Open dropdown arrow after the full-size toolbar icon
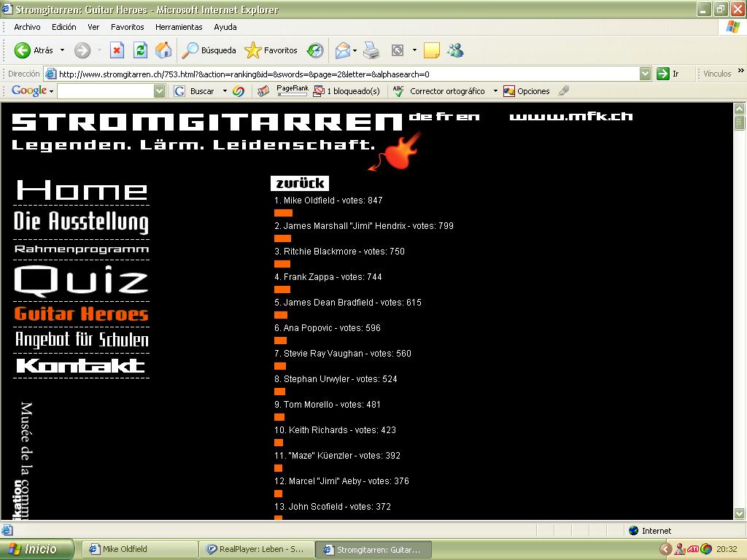 414,50
